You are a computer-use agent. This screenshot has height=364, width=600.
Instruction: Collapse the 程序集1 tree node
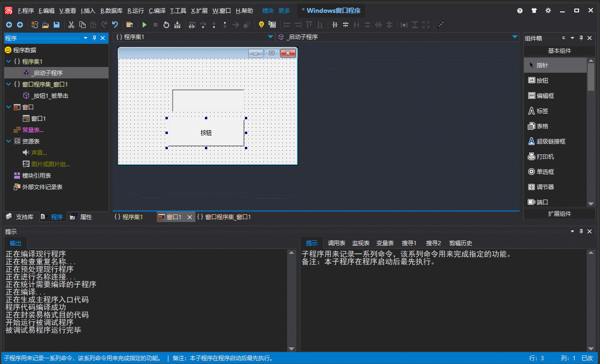pyautogui.click(x=9, y=61)
